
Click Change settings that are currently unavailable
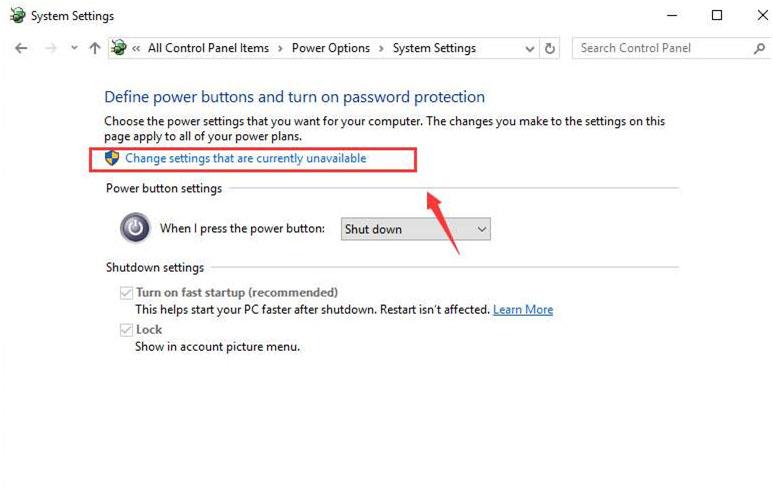(245, 158)
